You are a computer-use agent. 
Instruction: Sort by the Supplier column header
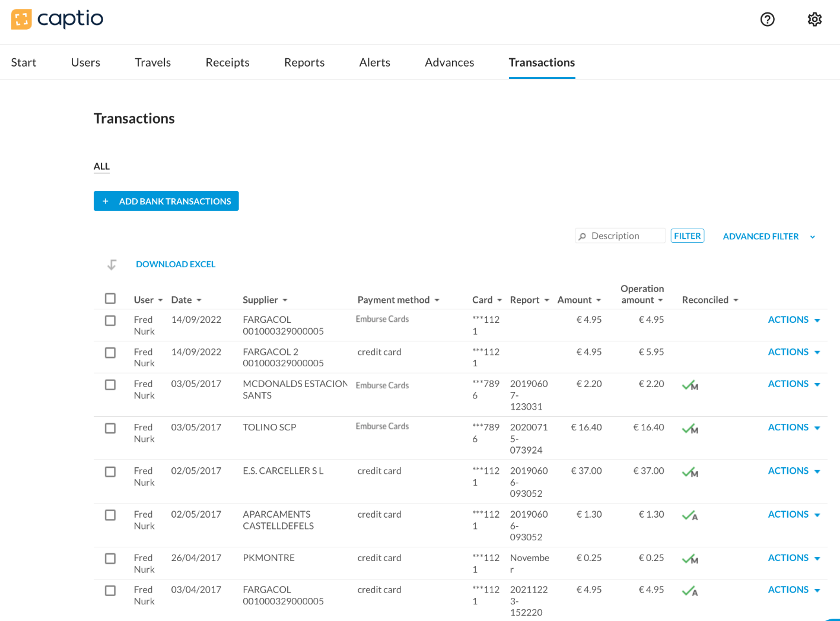tap(265, 300)
